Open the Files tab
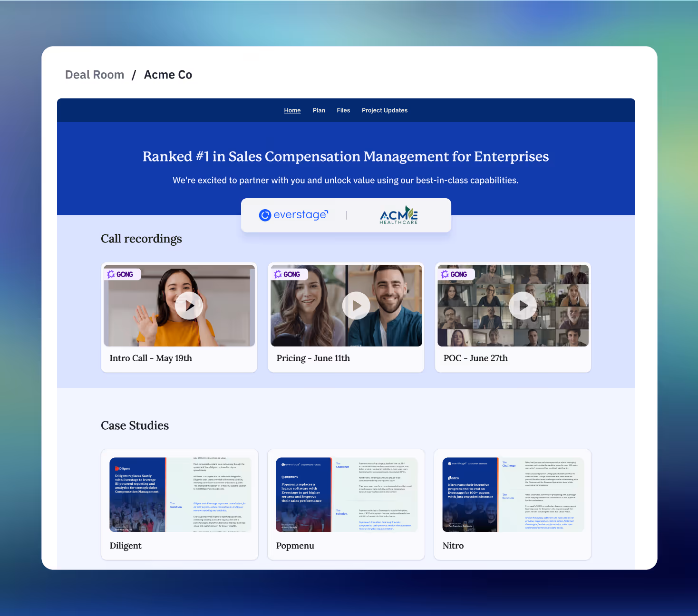 (343, 110)
